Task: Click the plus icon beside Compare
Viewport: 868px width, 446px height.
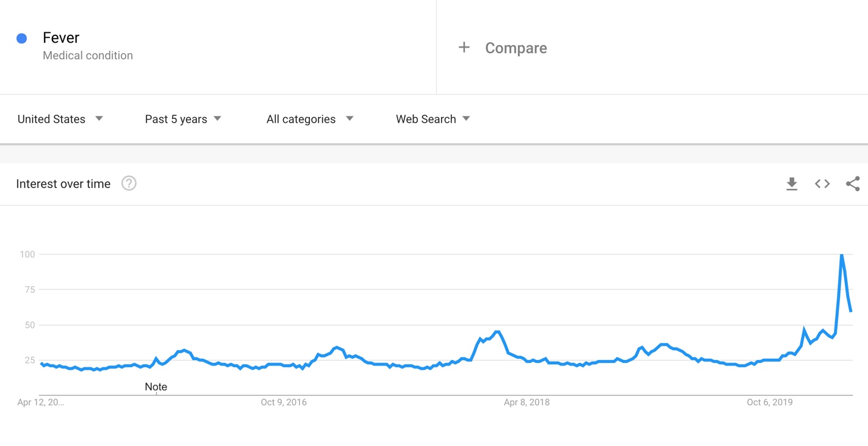Action: tap(464, 48)
